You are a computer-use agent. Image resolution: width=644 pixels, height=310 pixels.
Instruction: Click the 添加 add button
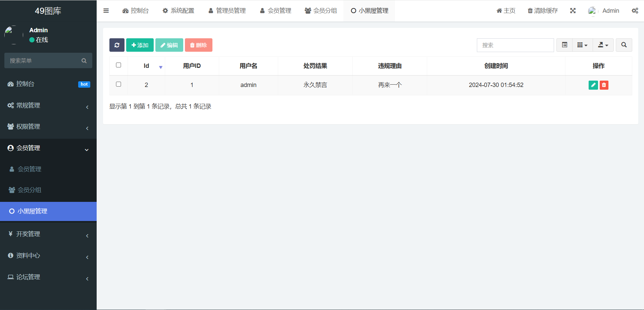pos(140,45)
